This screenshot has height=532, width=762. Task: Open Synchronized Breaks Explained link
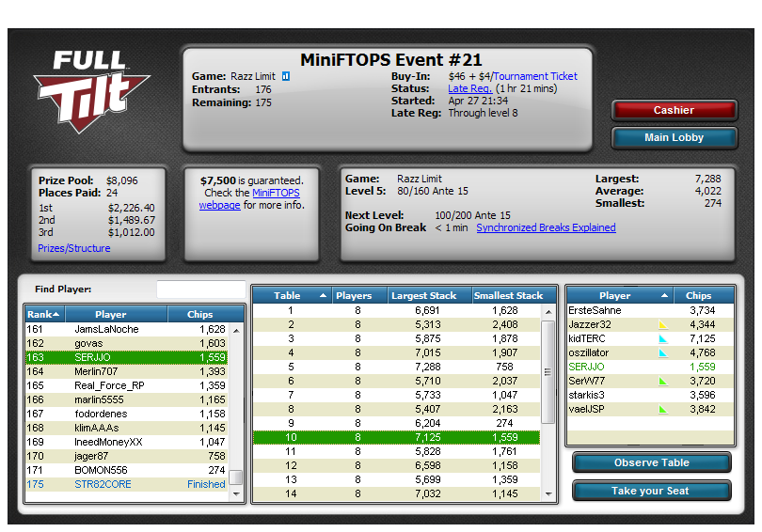click(x=546, y=227)
